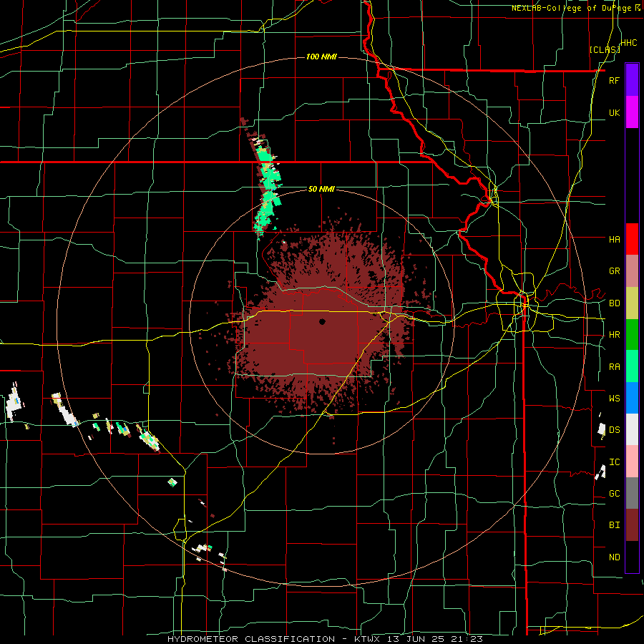
Task: Click the HA red legend color swatch
Action: (x=632, y=239)
